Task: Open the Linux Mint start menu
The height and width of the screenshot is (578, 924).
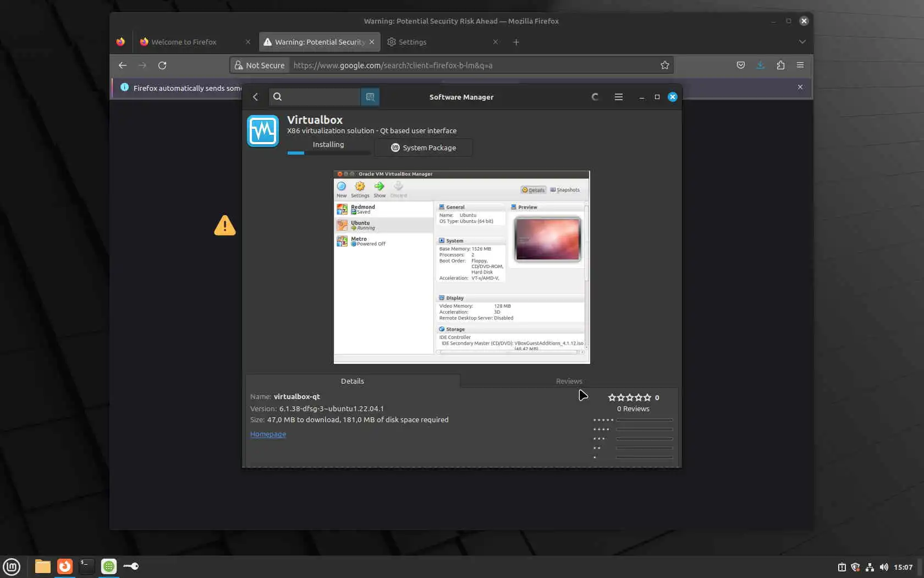Action: 12,566
